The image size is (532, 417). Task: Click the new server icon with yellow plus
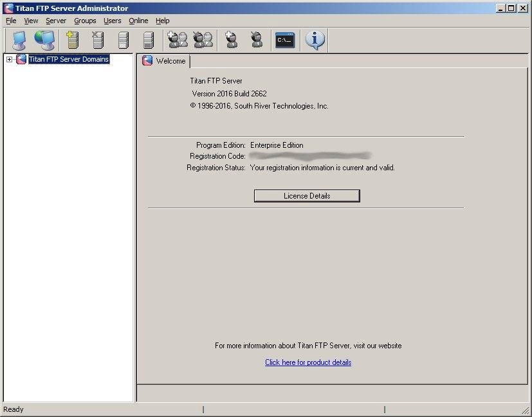tap(72, 40)
